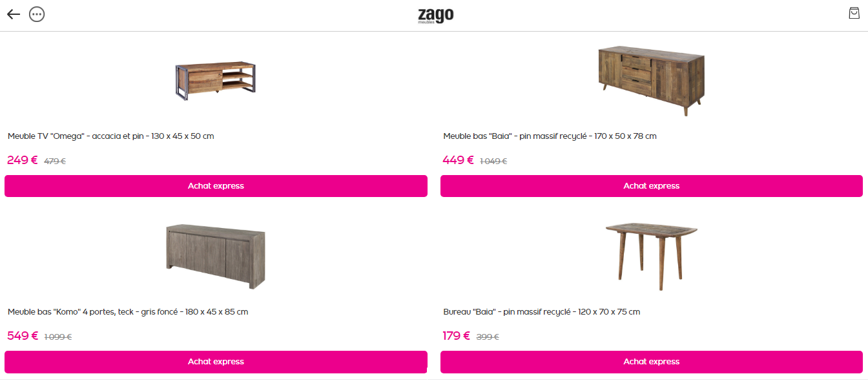
Task: View the Baia desk product photo
Action: pos(651,256)
